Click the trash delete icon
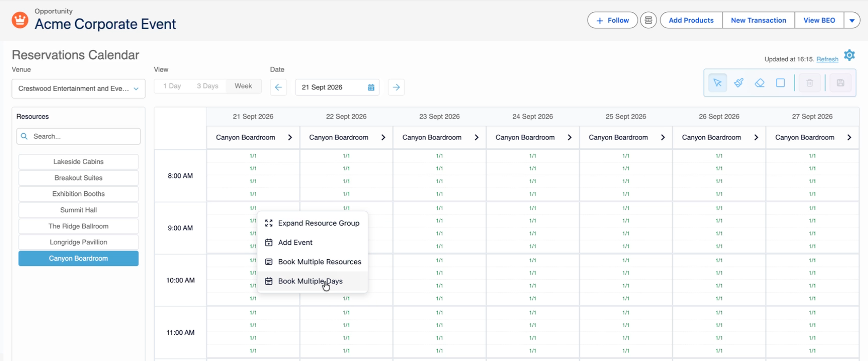868x361 pixels. (809, 83)
